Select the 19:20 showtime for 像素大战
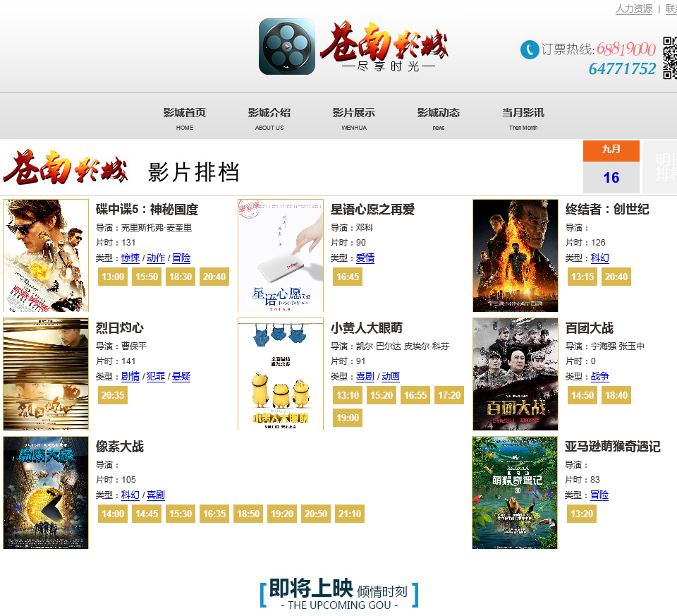This screenshot has width=677, height=616. (x=282, y=514)
